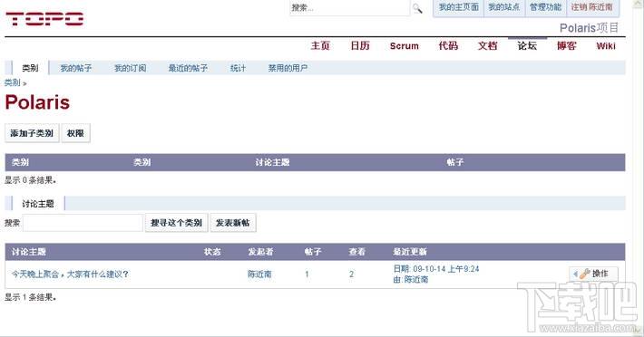
Task: Open Scrum navigation item
Action: pyautogui.click(x=405, y=46)
